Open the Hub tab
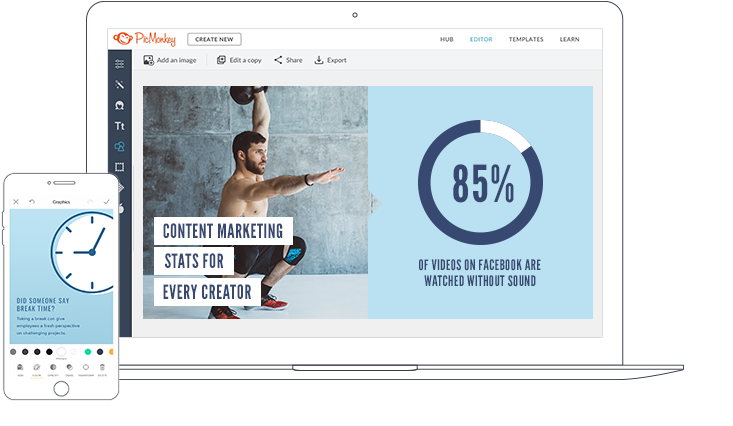Screen dimensions: 733x426 point(446,39)
